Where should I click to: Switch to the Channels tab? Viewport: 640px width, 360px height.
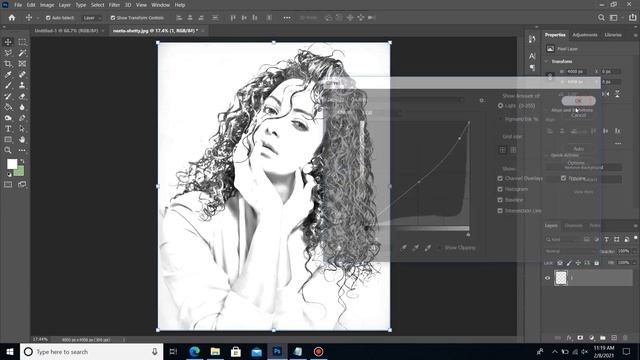pyautogui.click(x=573, y=226)
